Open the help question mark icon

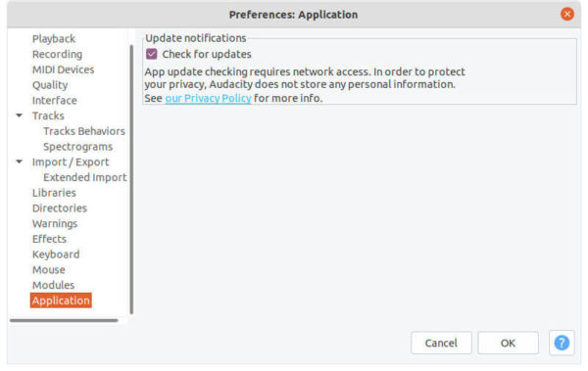562,343
